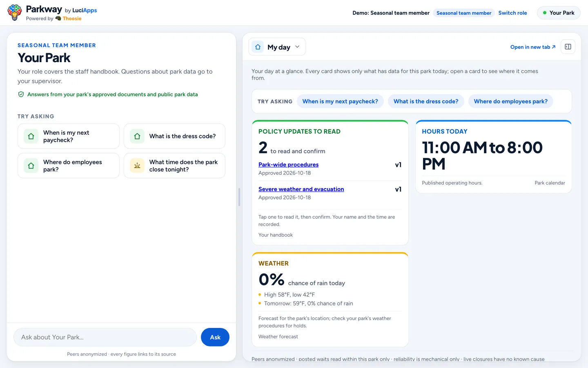The height and width of the screenshot is (368, 588).
Task: Click home icon beside My day
Action: (x=258, y=47)
